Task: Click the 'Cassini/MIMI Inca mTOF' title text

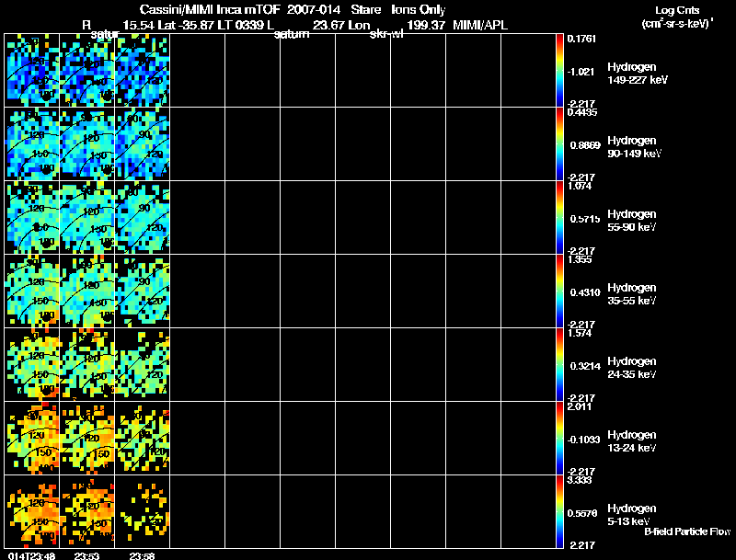Action: (210, 10)
